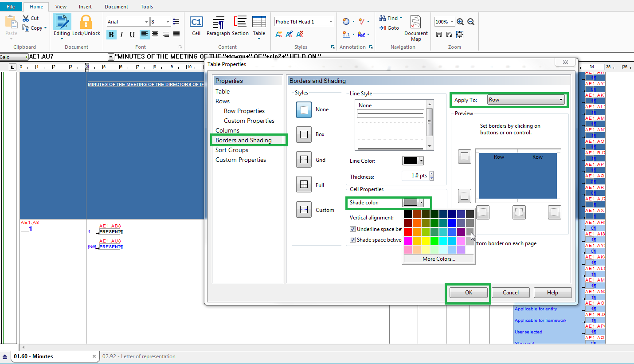Click the Zoom In magnifier icon

(460, 22)
